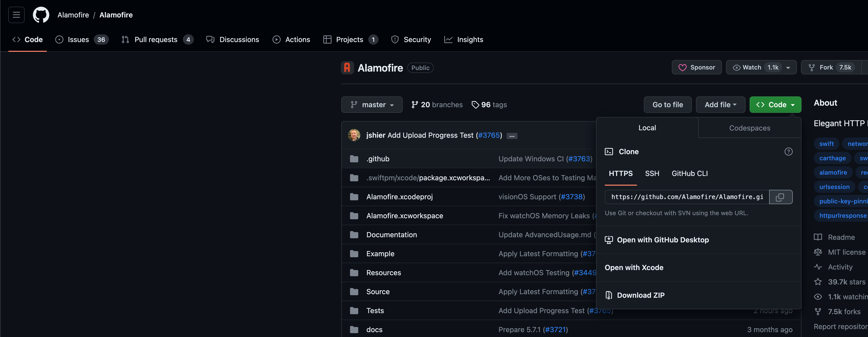The width and height of the screenshot is (868, 337).
Task: Click the GitHub Octocat logo
Action: point(41,15)
